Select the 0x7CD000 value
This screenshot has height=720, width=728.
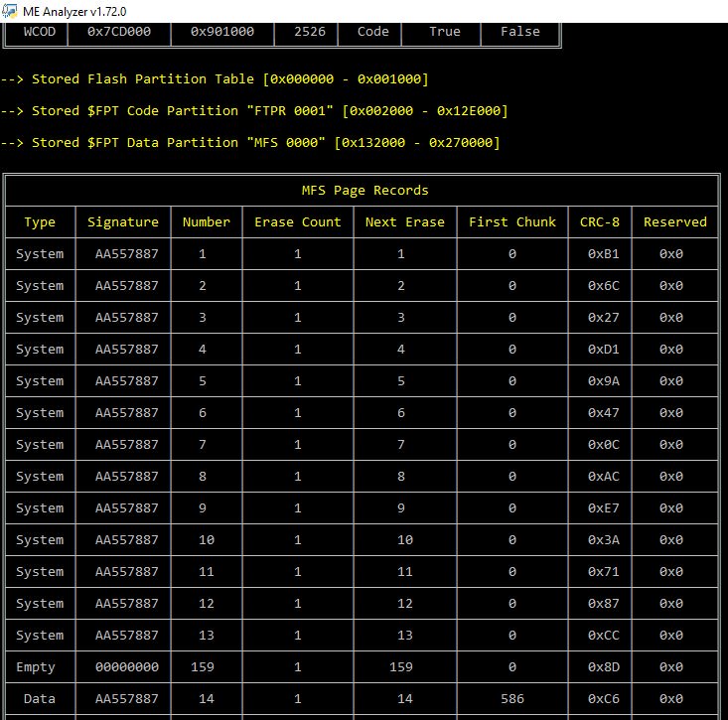(x=119, y=32)
